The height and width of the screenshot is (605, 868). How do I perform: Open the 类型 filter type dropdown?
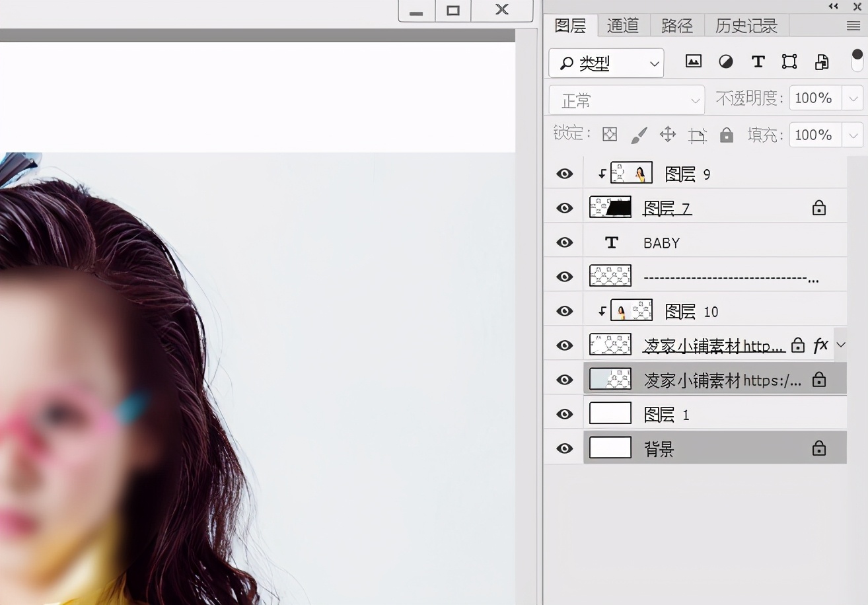606,63
